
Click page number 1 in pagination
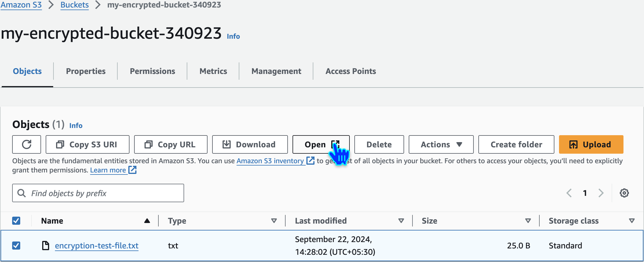585,193
